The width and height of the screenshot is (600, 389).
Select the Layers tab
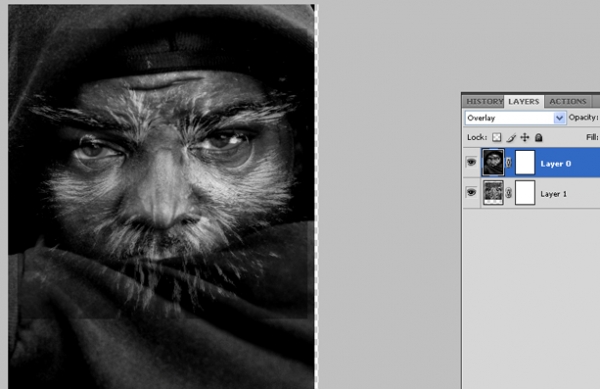[x=524, y=102]
